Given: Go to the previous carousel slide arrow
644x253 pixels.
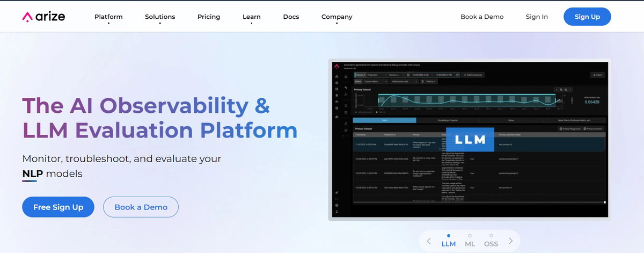Looking at the screenshot, I should click(428, 242).
